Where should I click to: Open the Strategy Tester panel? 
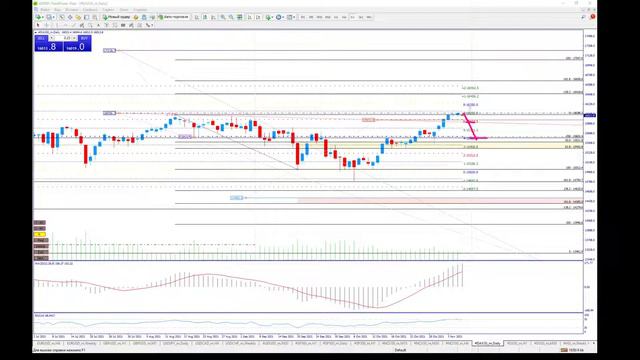point(95,17)
